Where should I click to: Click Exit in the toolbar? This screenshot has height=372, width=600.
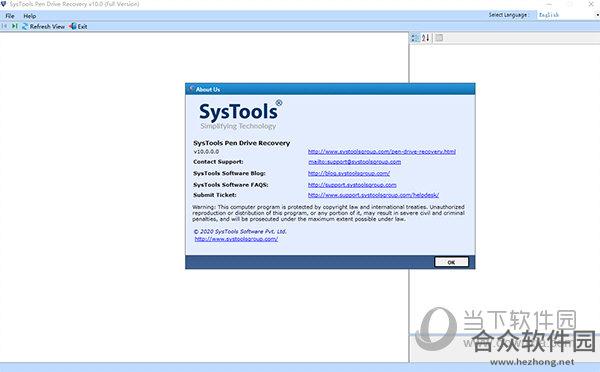click(78, 26)
